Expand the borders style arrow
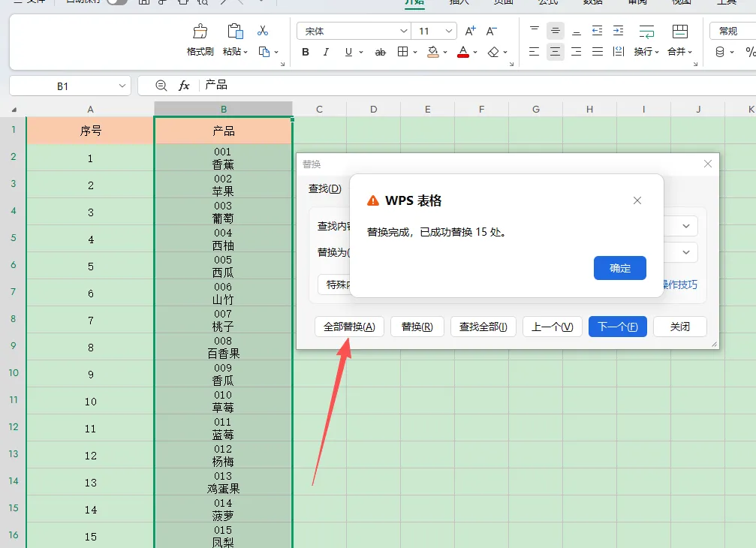This screenshot has width=756, height=548. 414,52
